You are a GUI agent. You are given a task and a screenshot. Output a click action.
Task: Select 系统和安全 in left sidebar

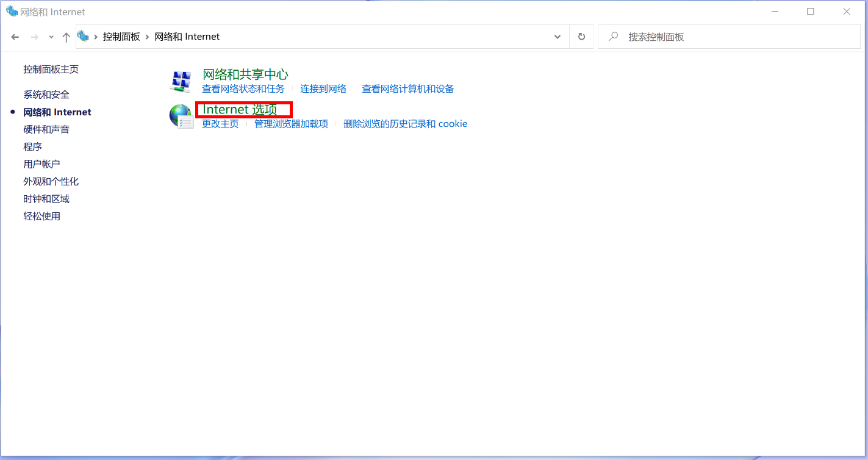tap(46, 95)
